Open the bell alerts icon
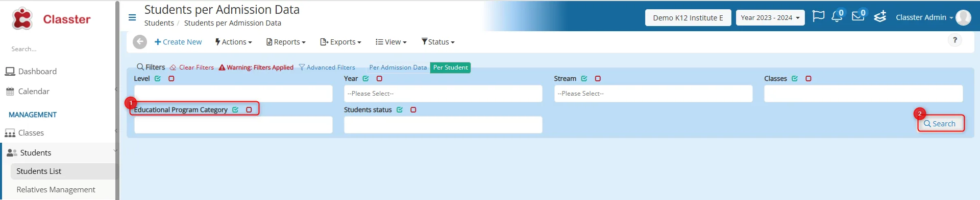This screenshot has height=200, width=980. (837, 16)
